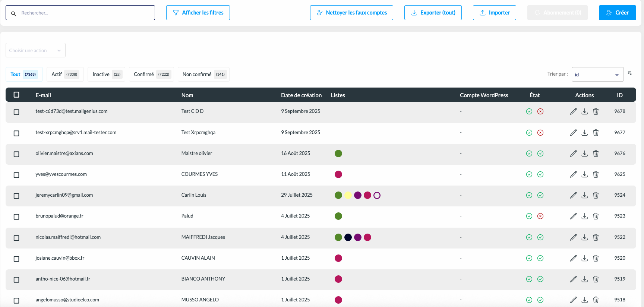Click the trash icon for yves@yvescourmes.com
Viewport: 644px width, 307px height.
(x=596, y=174)
